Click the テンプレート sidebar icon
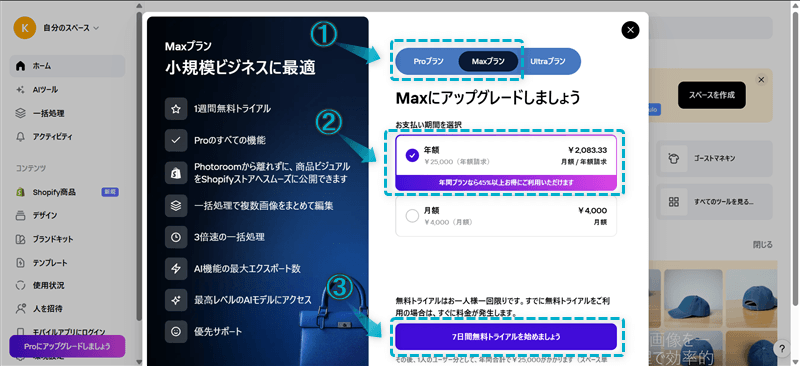Image resolution: width=800 pixels, height=366 pixels. point(20,262)
